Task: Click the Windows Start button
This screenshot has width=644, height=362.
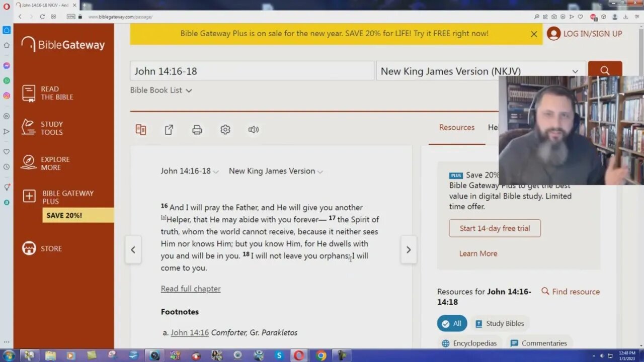Action: [x=9, y=355]
